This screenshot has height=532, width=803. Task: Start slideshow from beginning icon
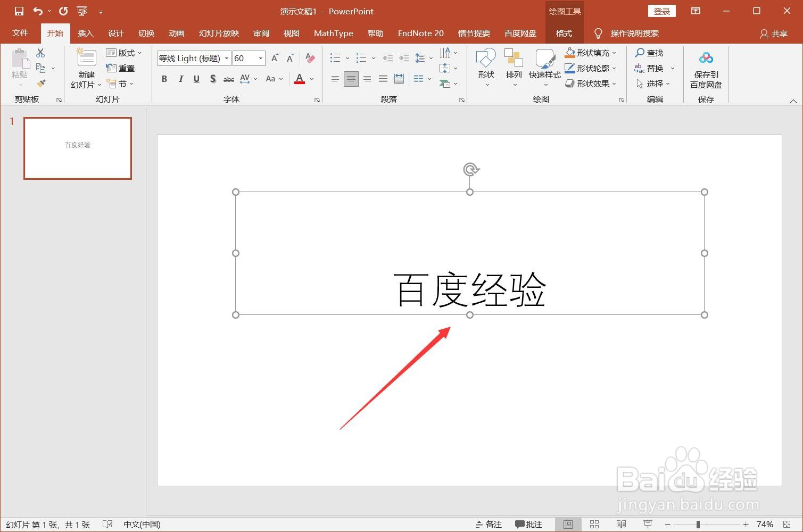coord(82,11)
